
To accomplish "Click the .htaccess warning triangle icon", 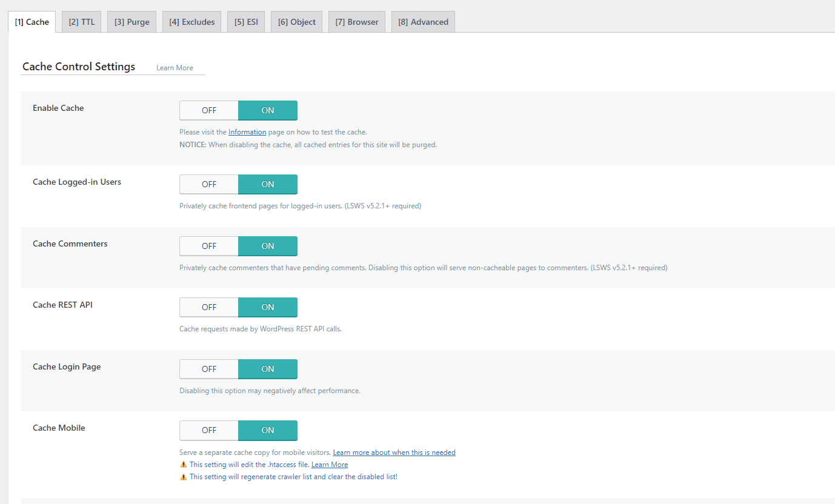I will 184,464.
